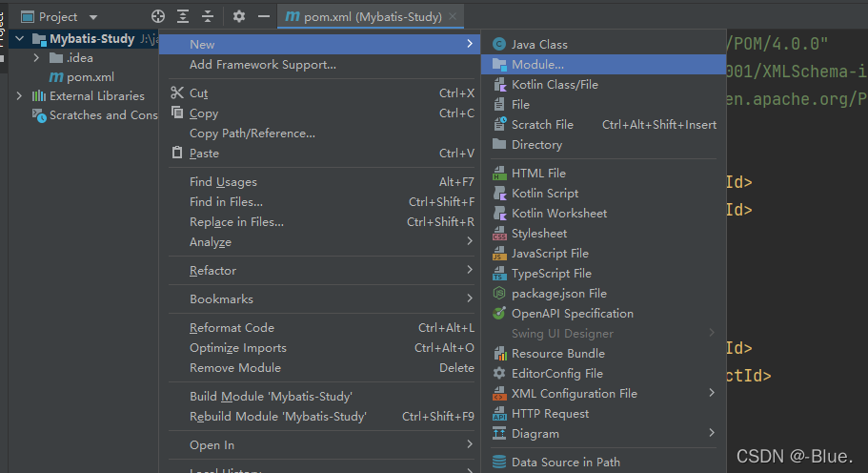
Task: Expand the Bookmarks submenu arrow
Action: pos(470,298)
